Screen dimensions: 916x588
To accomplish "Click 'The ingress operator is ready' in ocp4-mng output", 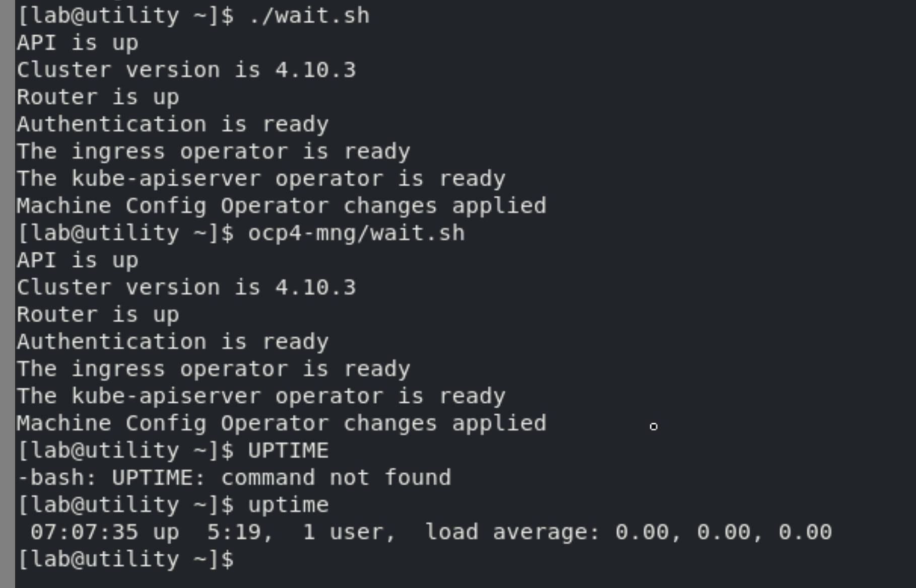I will [x=213, y=369].
